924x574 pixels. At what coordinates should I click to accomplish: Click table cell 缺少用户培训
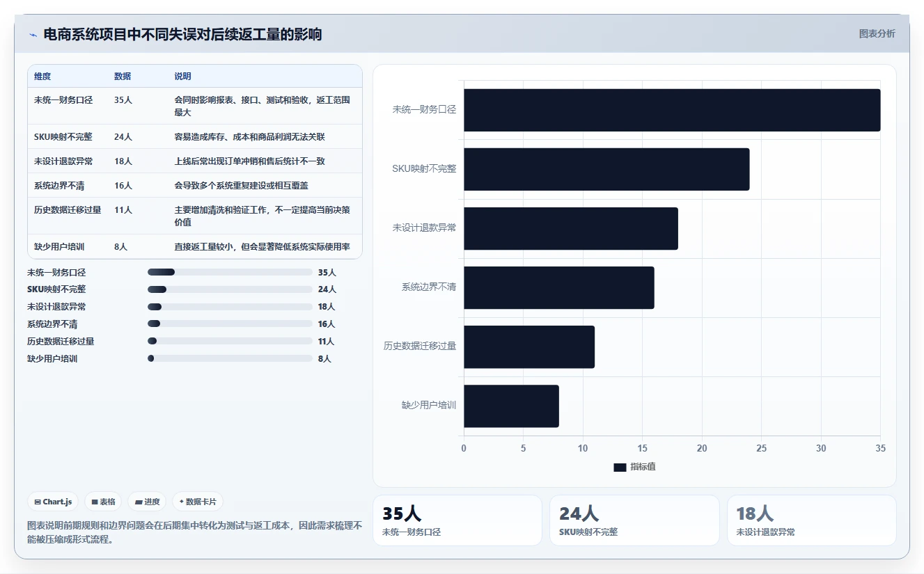[x=59, y=247]
